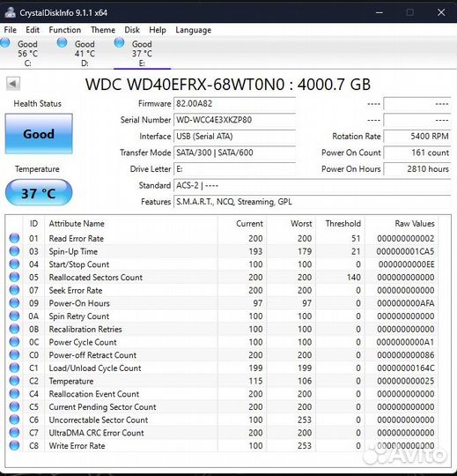Viewport: 457px width, 476px height.
Task: Click the status dot for Power Cycle Count
Action: coord(14,342)
